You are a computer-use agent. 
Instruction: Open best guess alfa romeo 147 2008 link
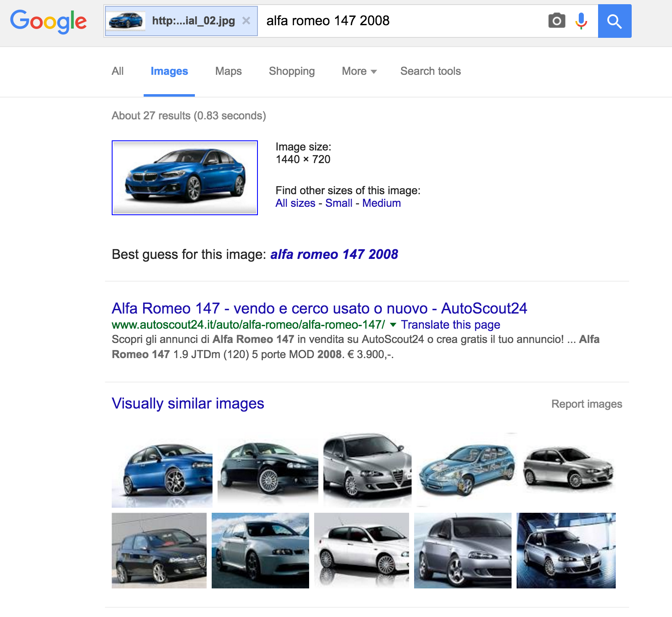pos(334,254)
